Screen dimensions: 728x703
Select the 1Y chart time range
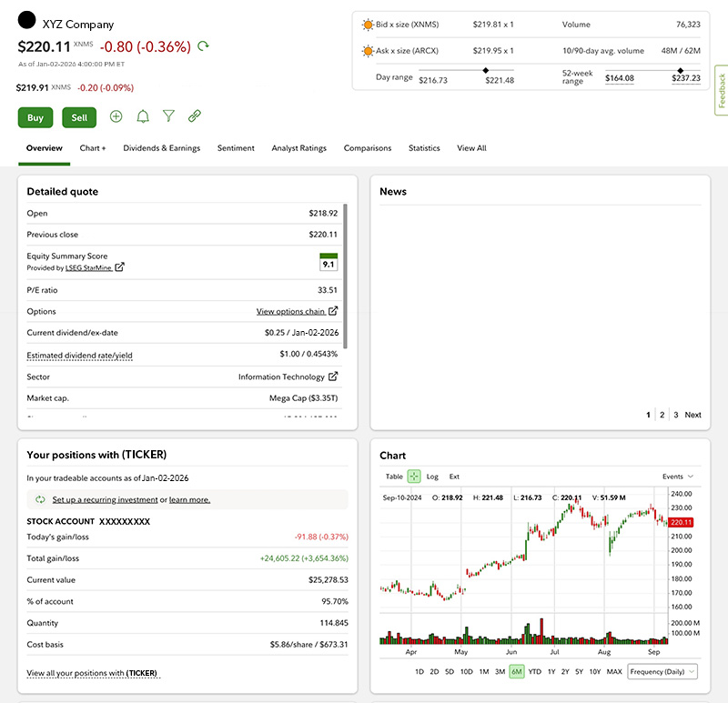tap(551, 671)
